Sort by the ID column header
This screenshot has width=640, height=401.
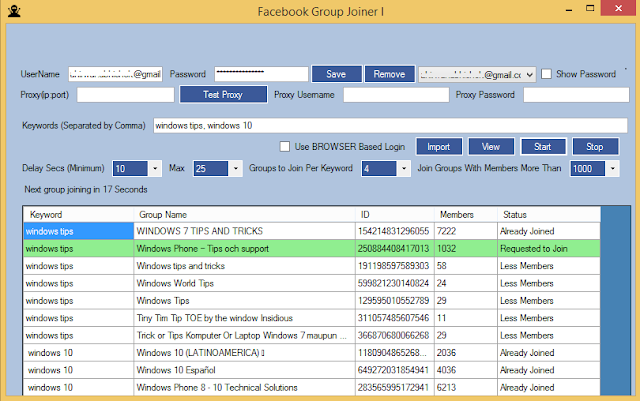click(395, 215)
